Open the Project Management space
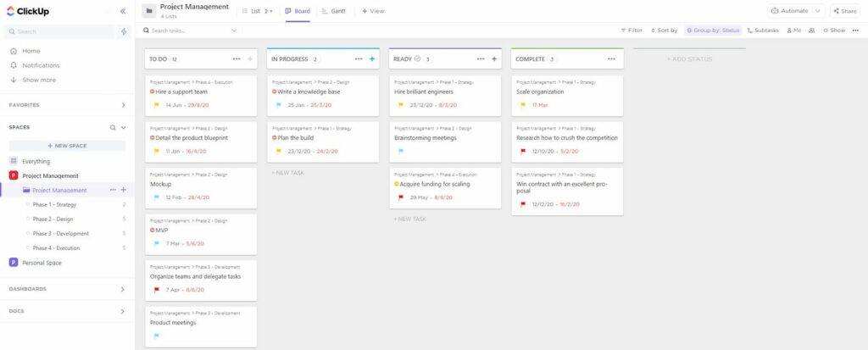This screenshot has width=868, height=350. (50, 175)
